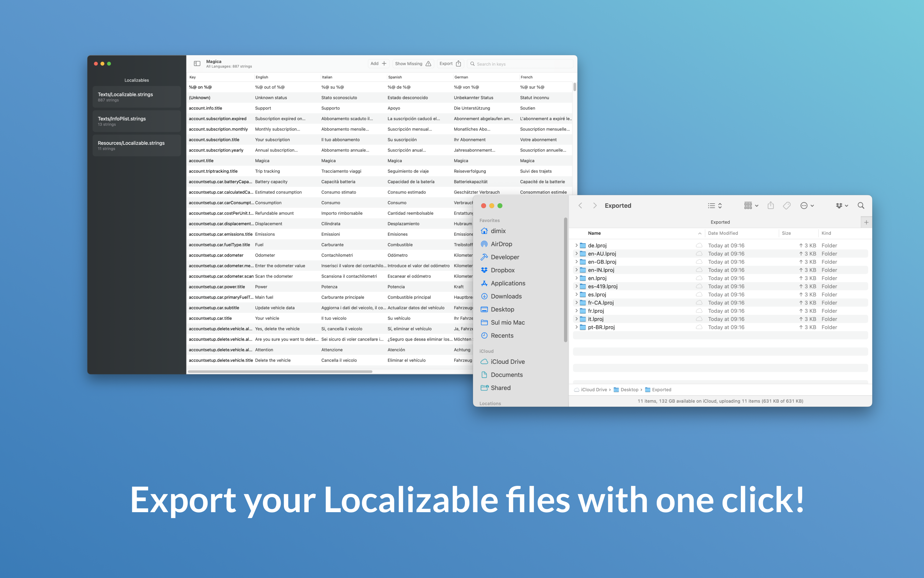Select the it.lproj folder icon
The image size is (924, 578).
(x=583, y=319)
